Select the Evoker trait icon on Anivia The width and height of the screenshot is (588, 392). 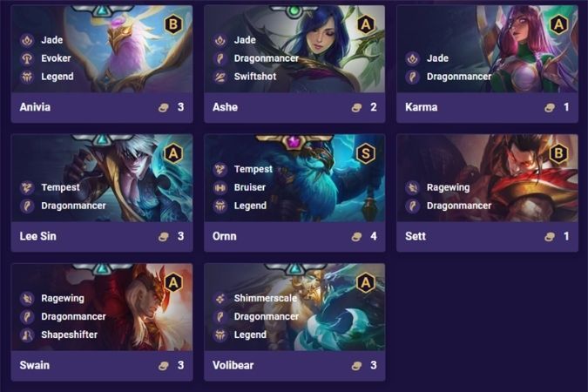[27, 58]
